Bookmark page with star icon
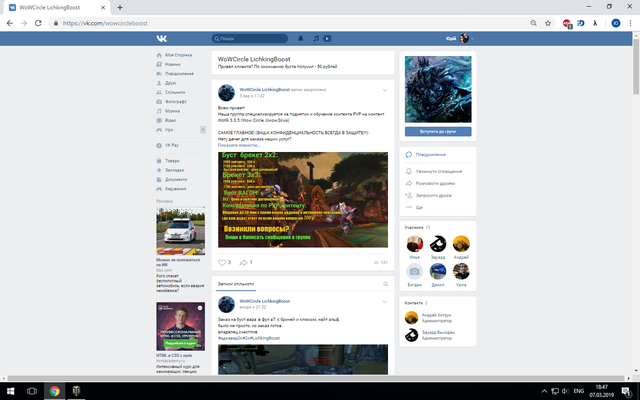Viewport: 640px width, 400px height. 548,23
